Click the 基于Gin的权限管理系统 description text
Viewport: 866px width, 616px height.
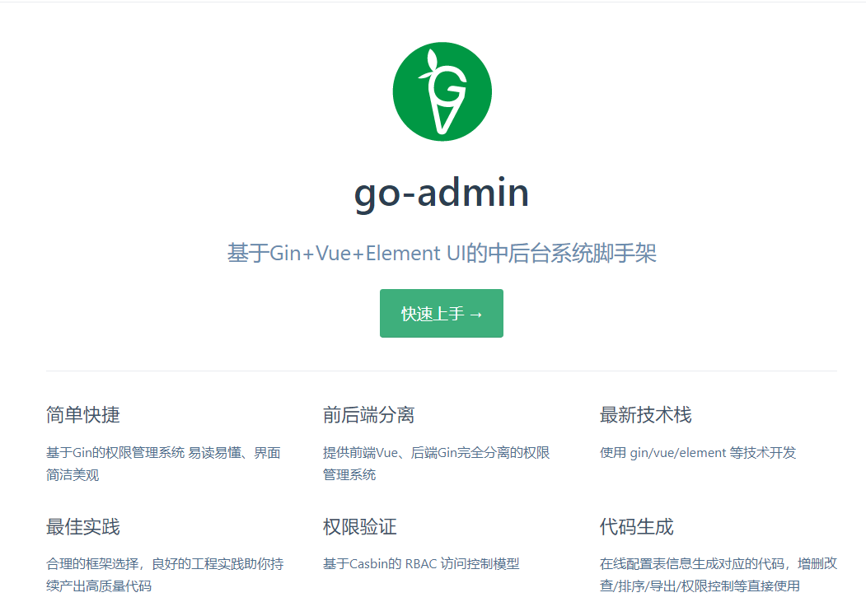[x=163, y=461]
